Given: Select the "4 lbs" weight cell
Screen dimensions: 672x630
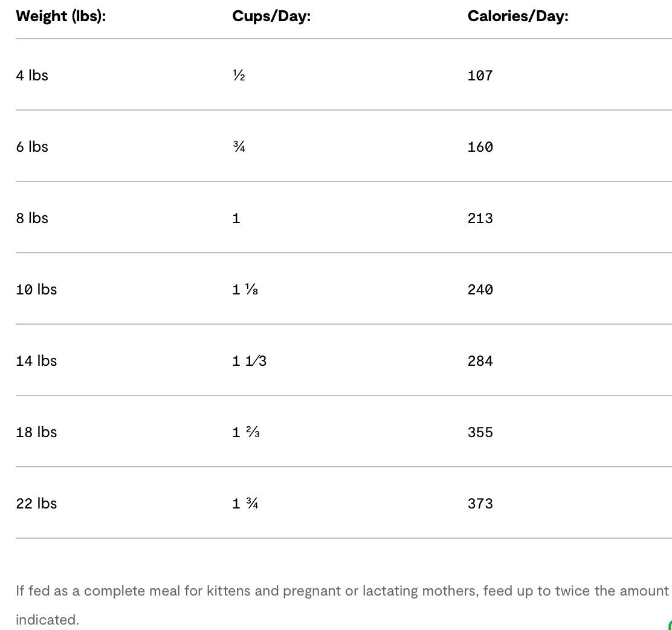Looking at the screenshot, I should pyautogui.click(x=32, y=76).
